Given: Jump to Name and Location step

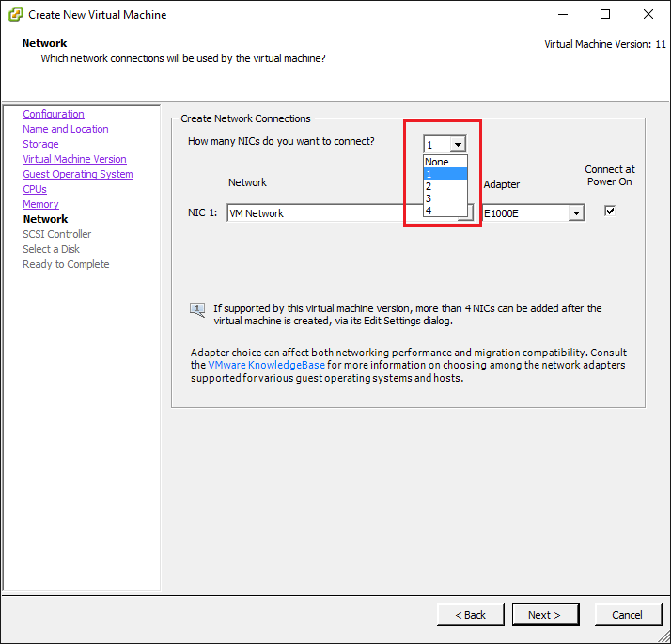Looking at the screenshot, I should coord(66,129).
